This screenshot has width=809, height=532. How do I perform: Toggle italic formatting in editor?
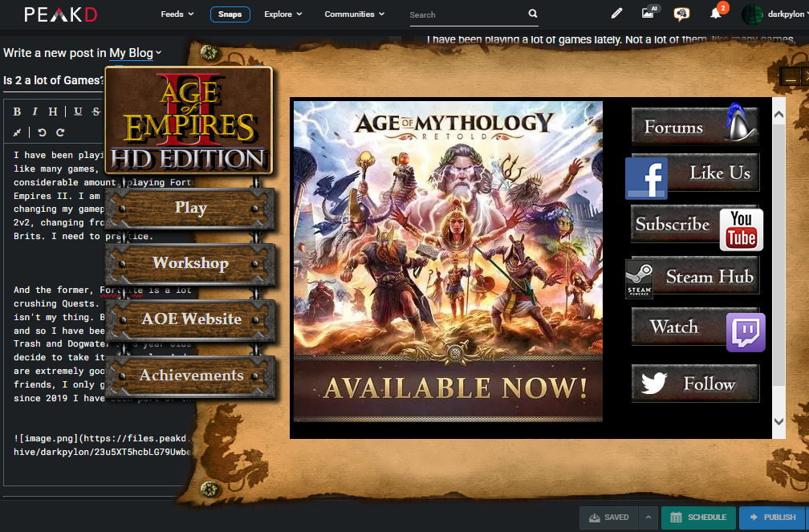click(x=35, y=112)
